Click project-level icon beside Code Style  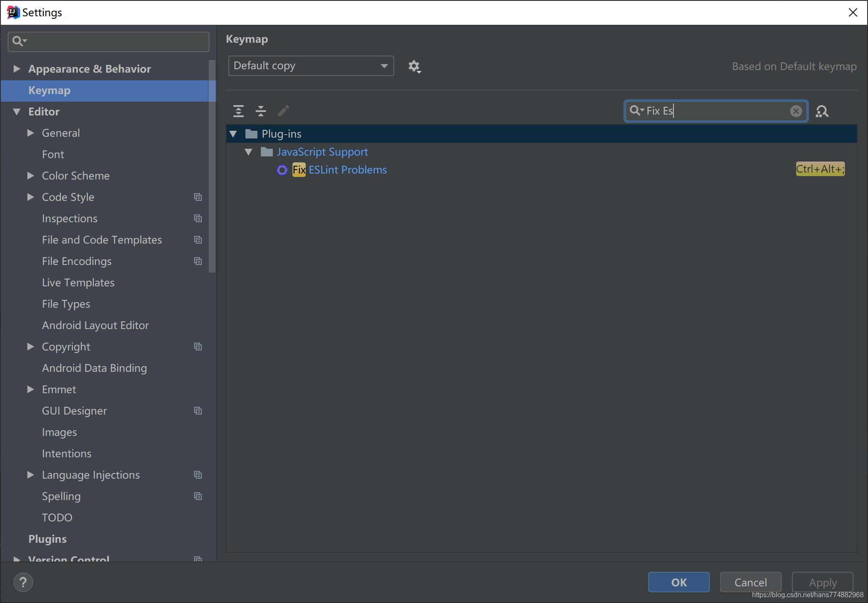198,197
